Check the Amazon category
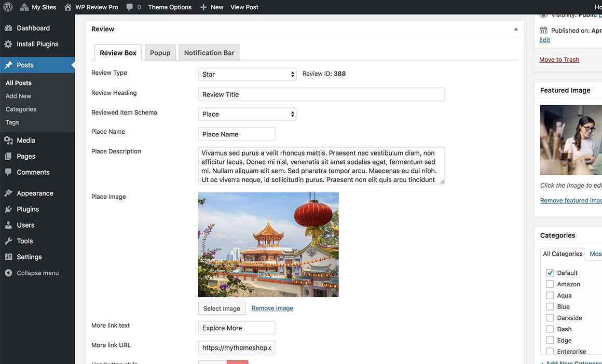The height and width of the screenshot is (364, 602). coord(550,284)
